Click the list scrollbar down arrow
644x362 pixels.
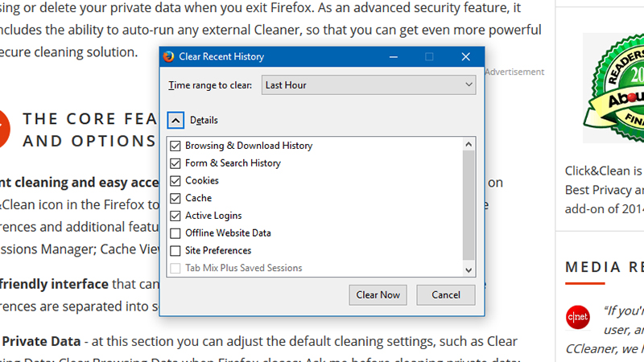click(469, 270)
